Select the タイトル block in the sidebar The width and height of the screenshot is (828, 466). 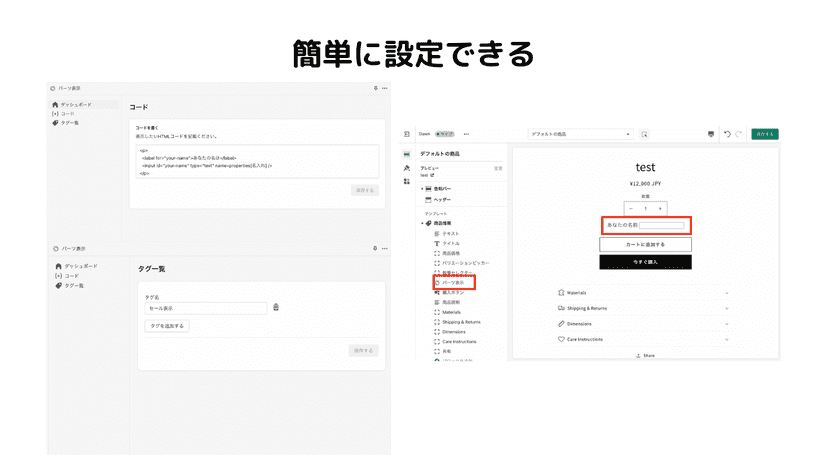tap(450, 244)
